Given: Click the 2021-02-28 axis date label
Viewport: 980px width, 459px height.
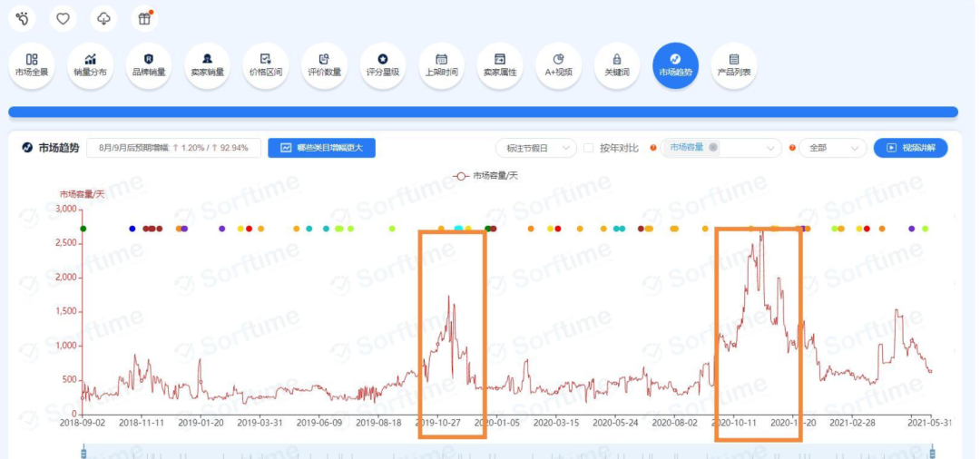Looking at the screenshot, I should coord(852,423).
